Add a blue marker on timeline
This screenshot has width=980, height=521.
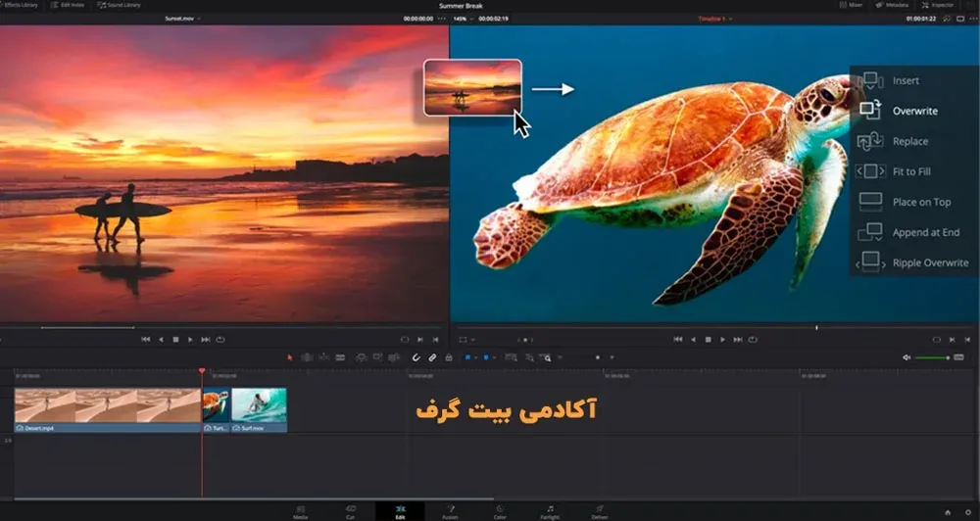coord(486,357)
